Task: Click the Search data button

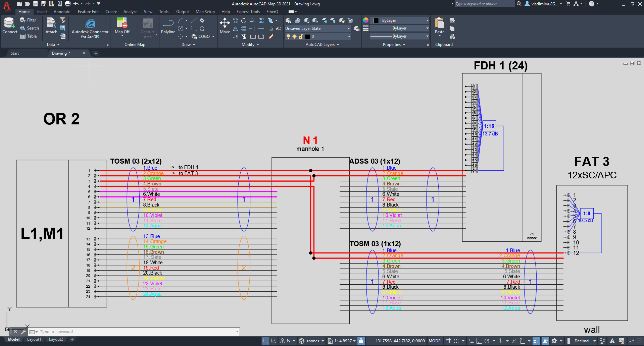Action: point(30,28)
